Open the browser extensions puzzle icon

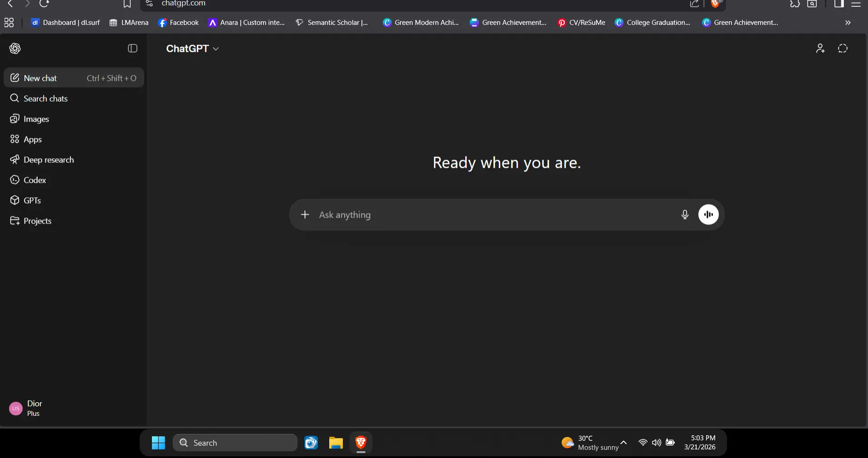[795, 4]
